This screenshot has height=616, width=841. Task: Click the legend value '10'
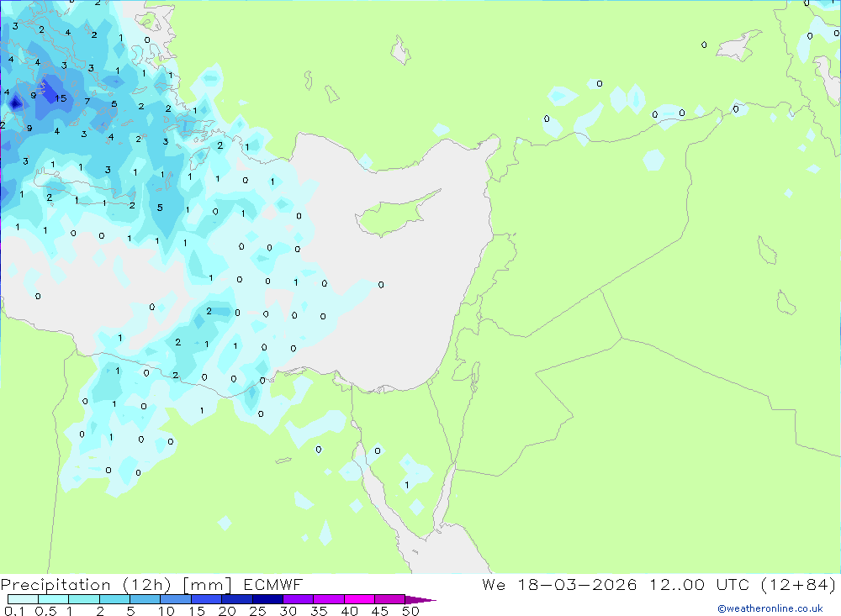click(x=167, y=611)
